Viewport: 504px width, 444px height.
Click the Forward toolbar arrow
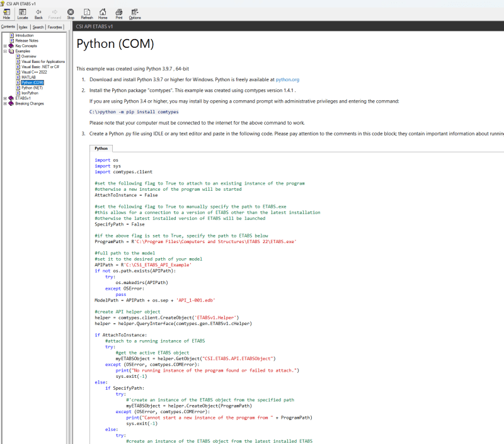[x=55, y=14]
